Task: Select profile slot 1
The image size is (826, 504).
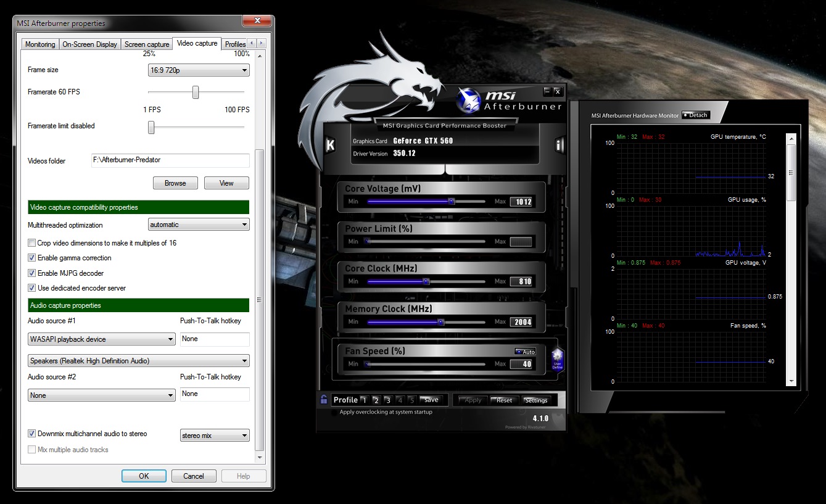Action: (x=364, y=400)
